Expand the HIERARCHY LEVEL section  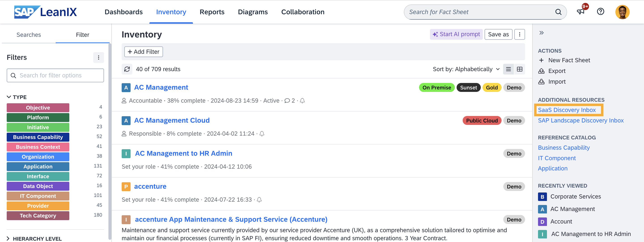tap(9, 238)
